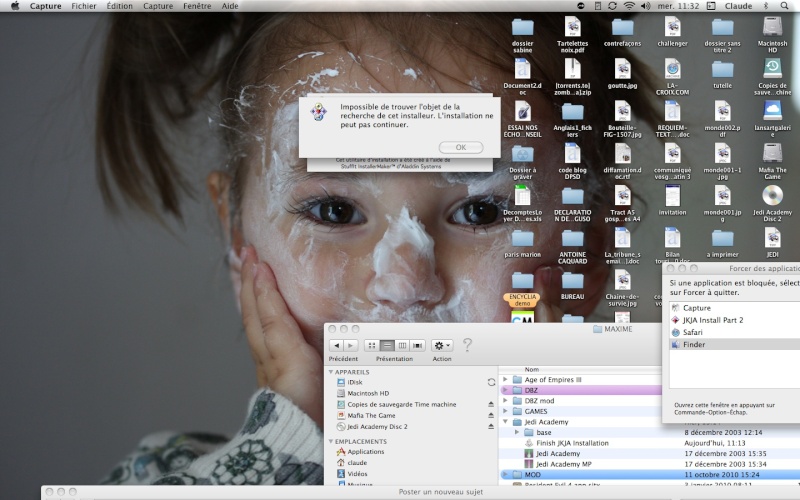Screen dimensions: 800x500
Task: Collapse the EMPLACEMENTS sidebar section
Action: (331, 441)
